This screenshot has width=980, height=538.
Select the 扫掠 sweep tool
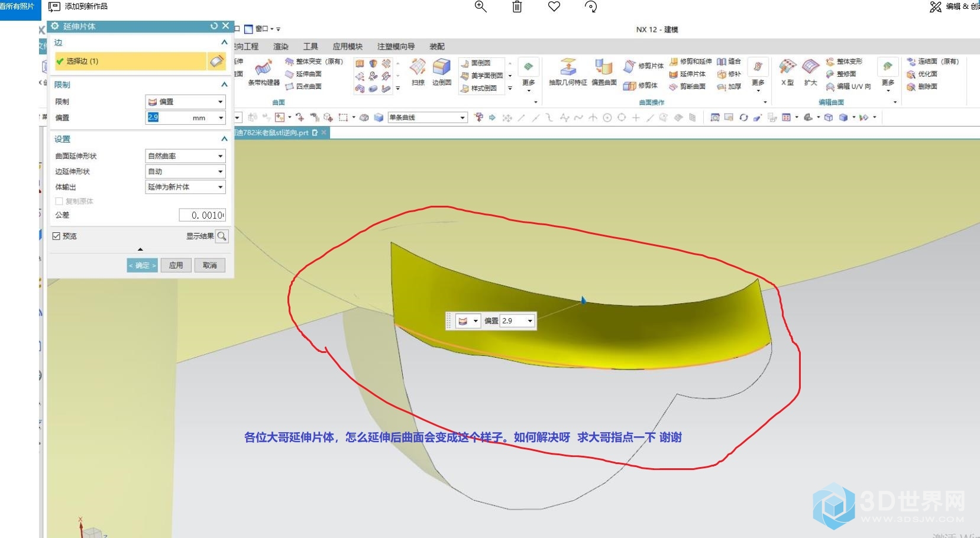click(x=418, y=73)
